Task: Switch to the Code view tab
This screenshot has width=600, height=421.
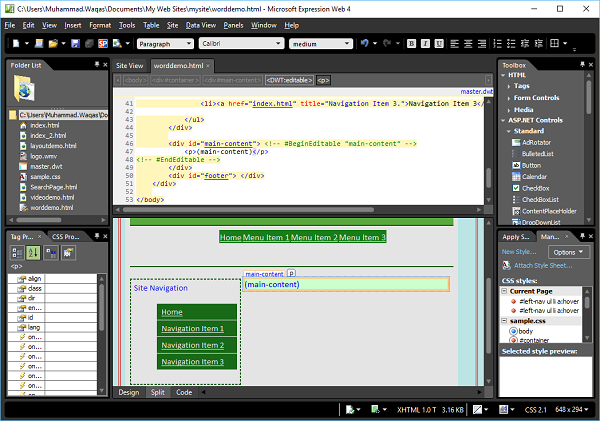Action: point(184,393)
